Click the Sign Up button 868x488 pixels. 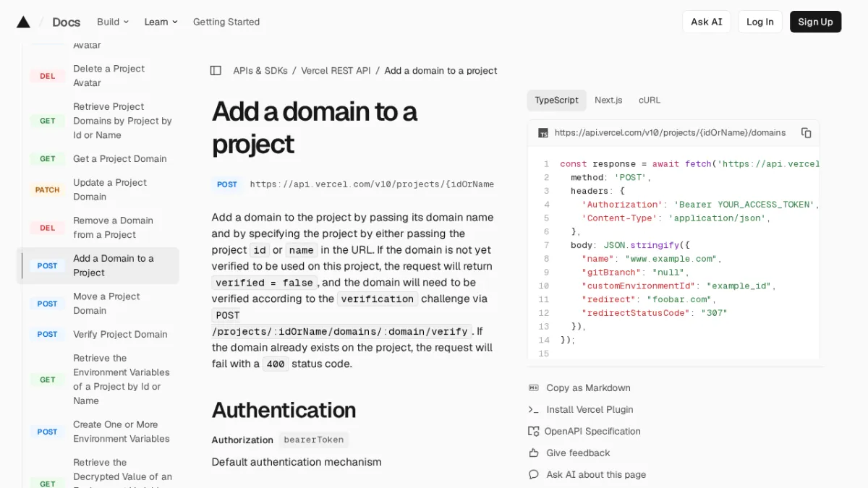pos(815,22)
